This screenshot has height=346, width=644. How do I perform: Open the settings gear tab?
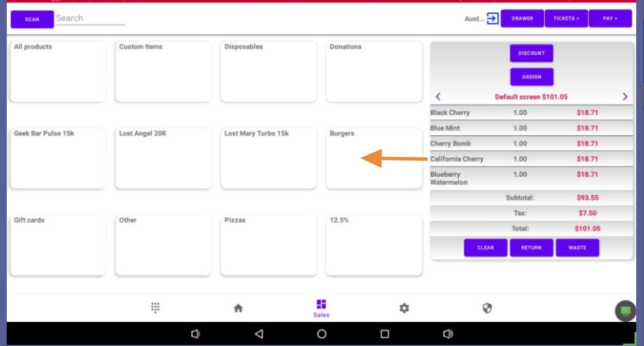(404, 308)
